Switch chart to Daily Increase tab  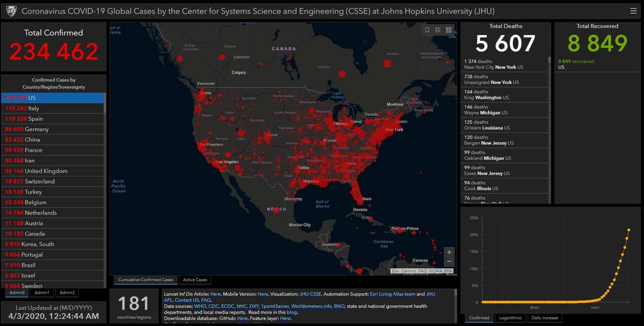(x=544, y=317)
